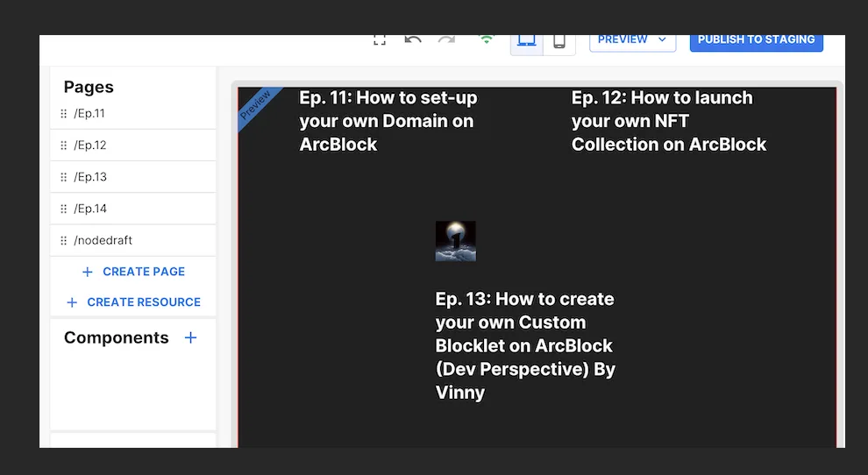
Task: Add a new component with plus icon
Action: click(190, 337)
